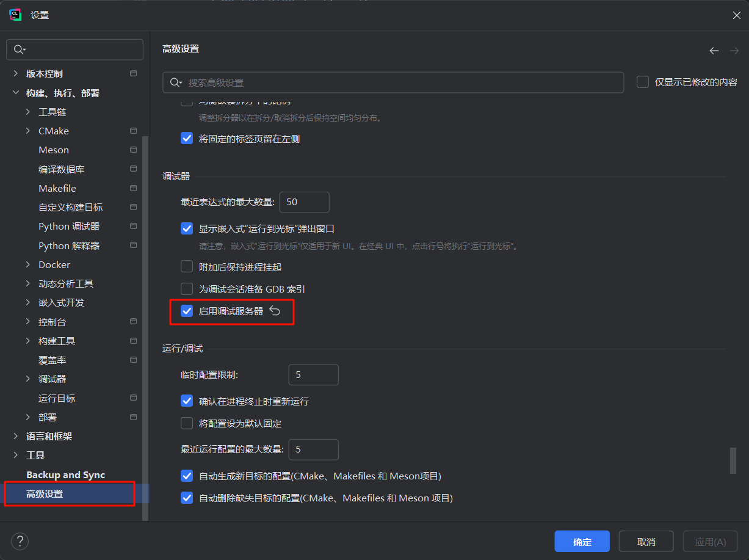Expand the 工具链 node

[x=28, y=112]
